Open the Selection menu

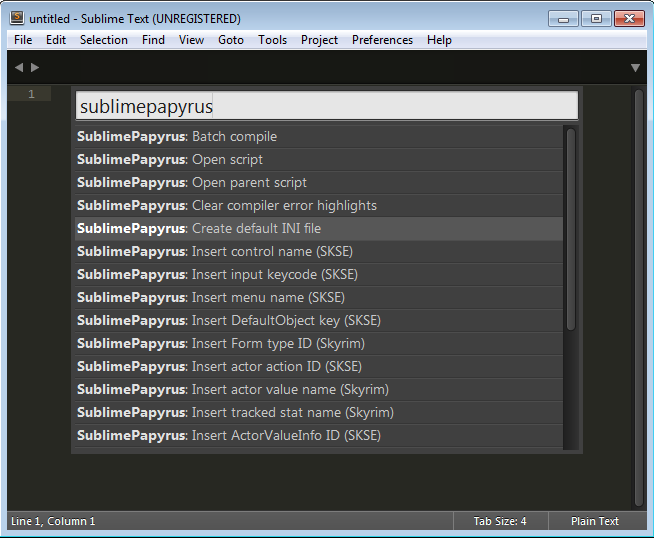pyautogui.click(x=104, y=40)
